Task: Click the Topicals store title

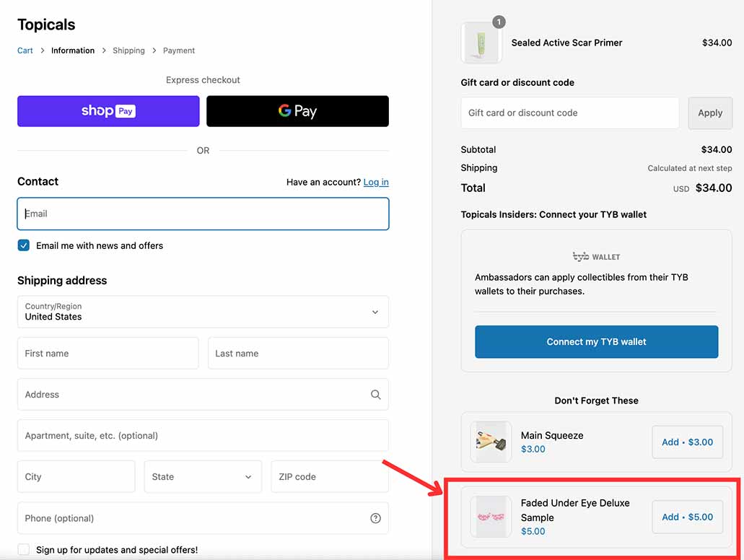Action: [46, 25]
